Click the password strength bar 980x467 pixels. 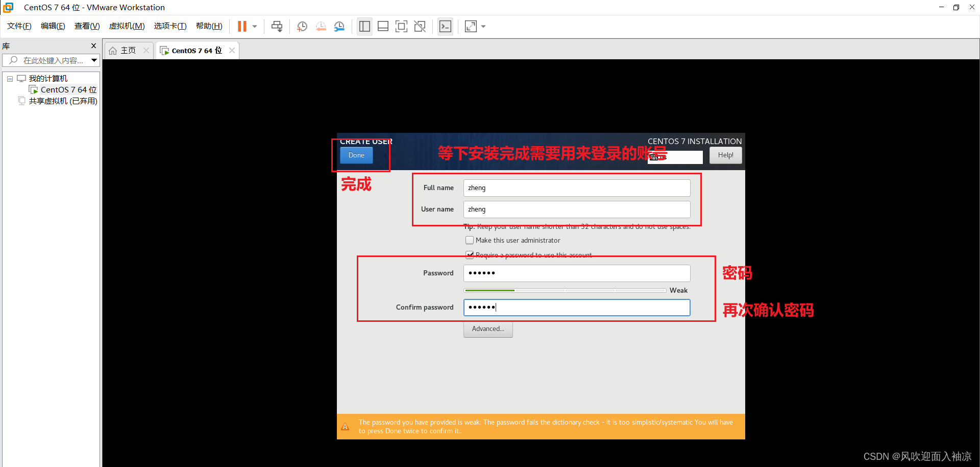click(x=565, y=290)
